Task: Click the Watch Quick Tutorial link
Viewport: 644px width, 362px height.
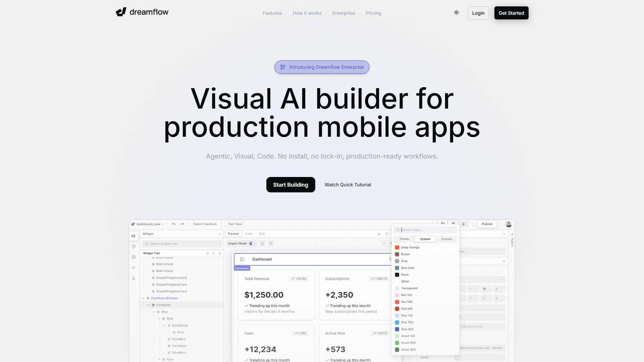Action: point(348,185)
